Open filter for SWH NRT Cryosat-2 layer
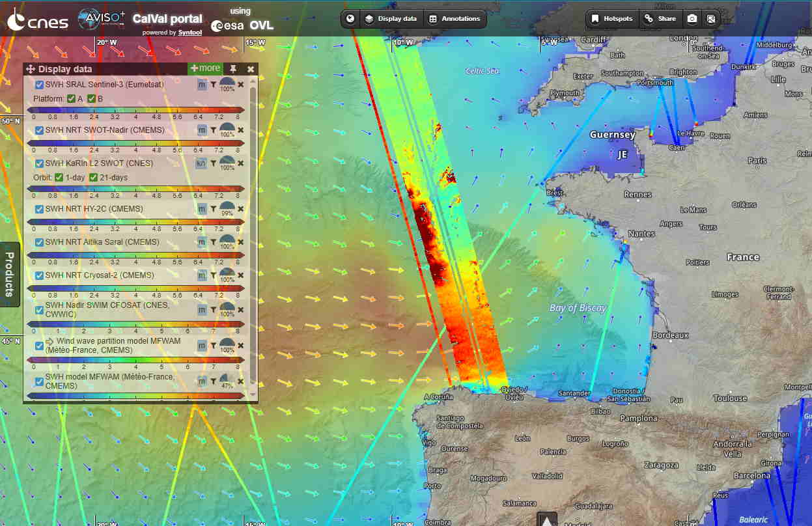Image resolution: width=812 pixels, height=526 pixels. tap(213, 275)
